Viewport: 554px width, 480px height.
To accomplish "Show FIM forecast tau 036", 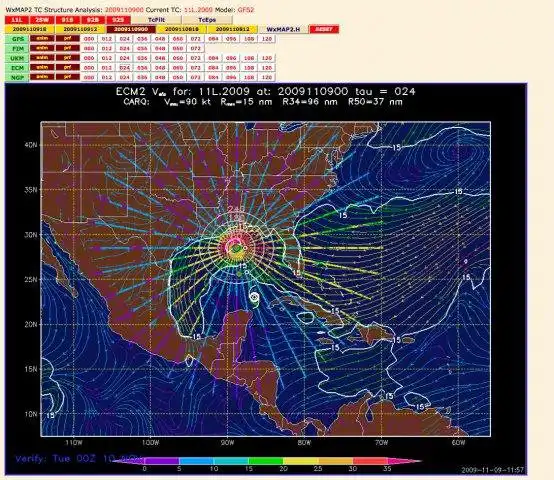I will (x=142, y=48).
